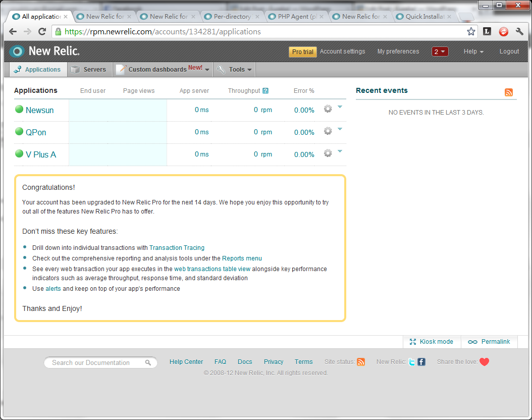Image resolution: width=532 pixels, height=420 pixels.
Task: Open the Transaction Tracing link
Action: tap(177, 248)
